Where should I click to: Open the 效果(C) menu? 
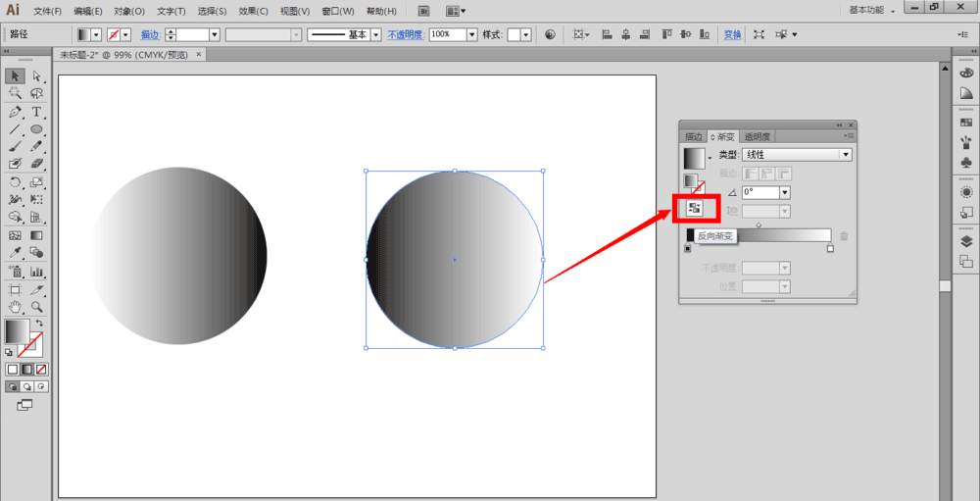click(x=254, y=11)
